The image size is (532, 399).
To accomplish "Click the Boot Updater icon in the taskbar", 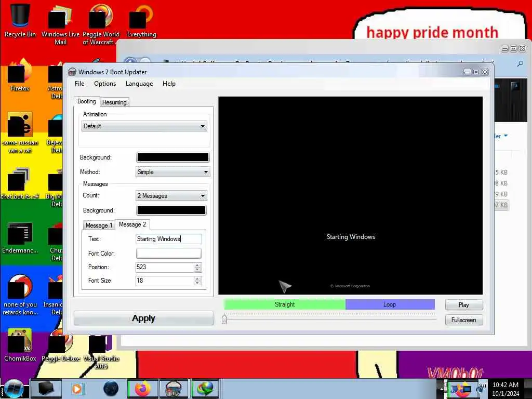I will [x=174, y=389].
